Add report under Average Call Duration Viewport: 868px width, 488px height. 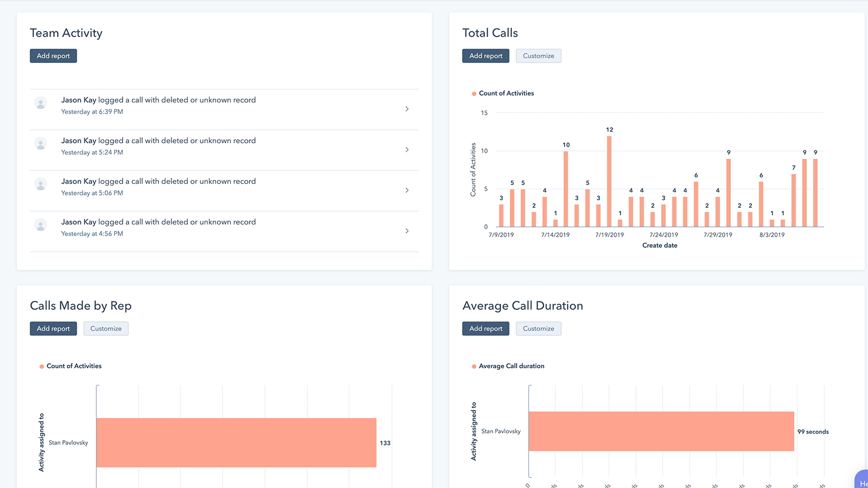click(x=486, y=329)
